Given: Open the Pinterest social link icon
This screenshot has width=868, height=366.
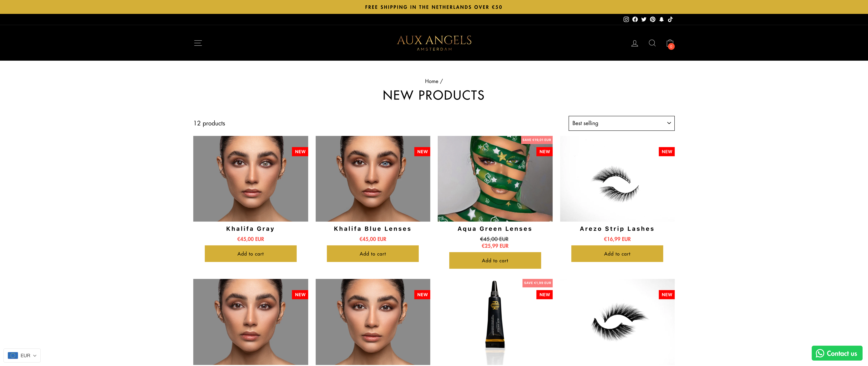Looking at the screenshot, I should 653,19.
